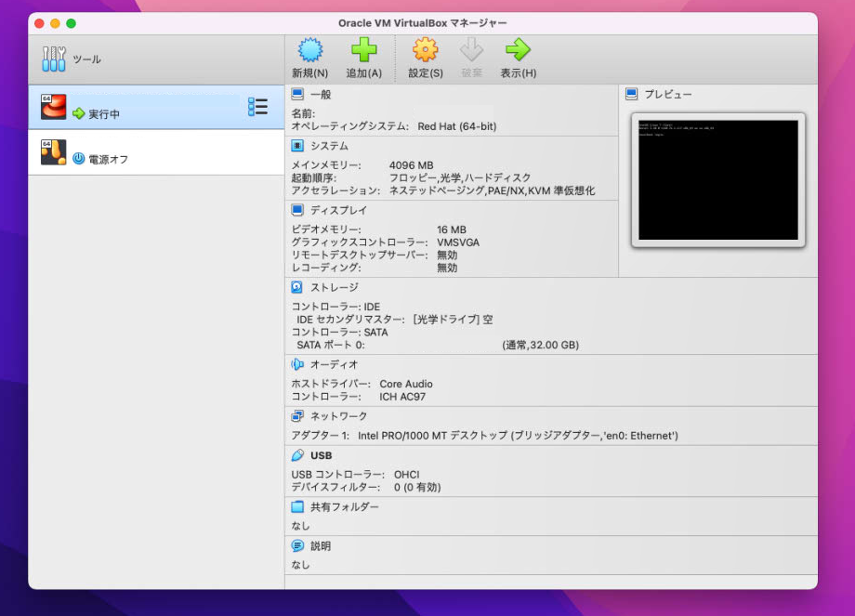Click the USB plug section icon
The height and width of the screenshot is (616, 855).
tap(297, 455)
